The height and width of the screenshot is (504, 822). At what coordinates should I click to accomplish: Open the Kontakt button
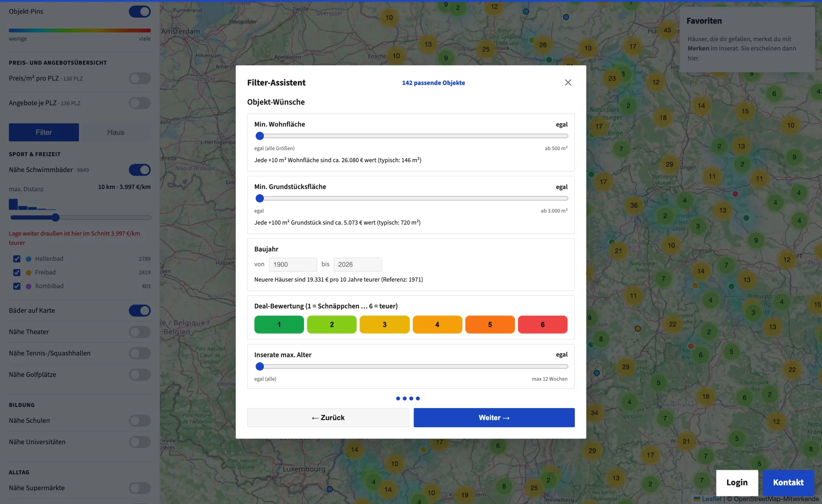[x=788, y=483]
